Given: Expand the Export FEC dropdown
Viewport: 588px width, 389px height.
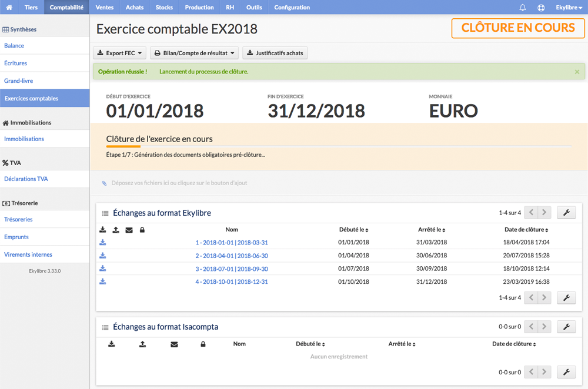Looking at the screenshot, I should click(119, 53).
